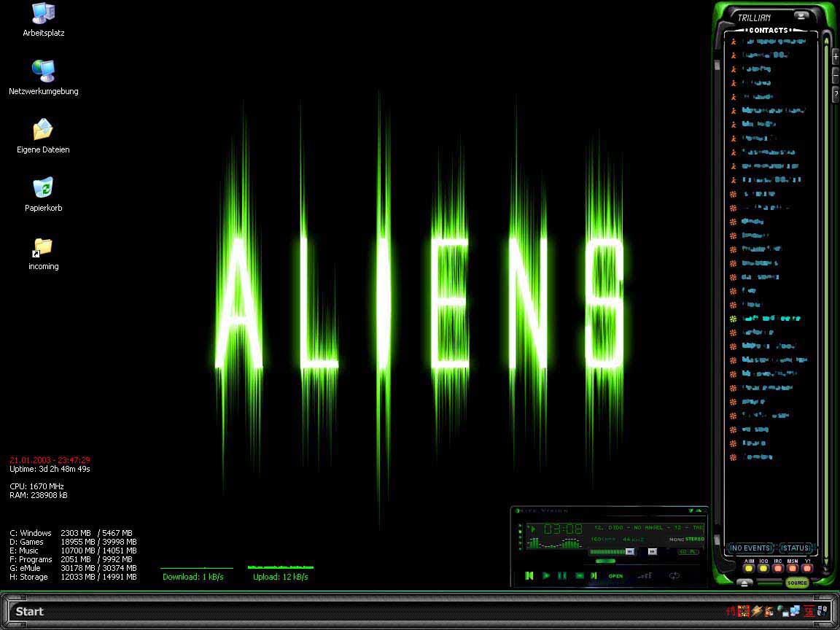Click OPEN in the Winamp player

coord(615,576)
